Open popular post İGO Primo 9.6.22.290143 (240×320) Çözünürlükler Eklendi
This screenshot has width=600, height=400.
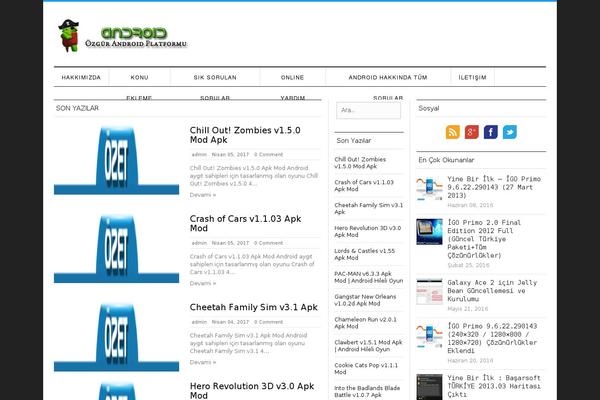click(492, 338)
